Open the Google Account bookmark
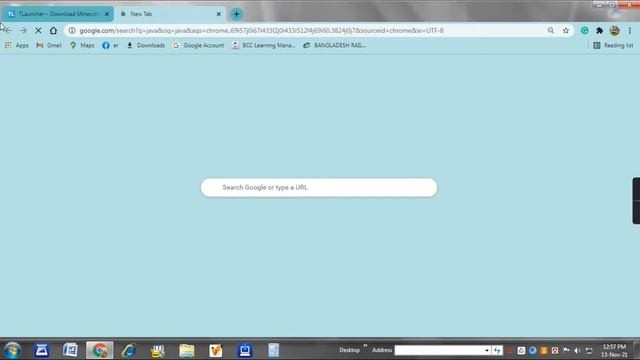 click(x=198, y=45)
